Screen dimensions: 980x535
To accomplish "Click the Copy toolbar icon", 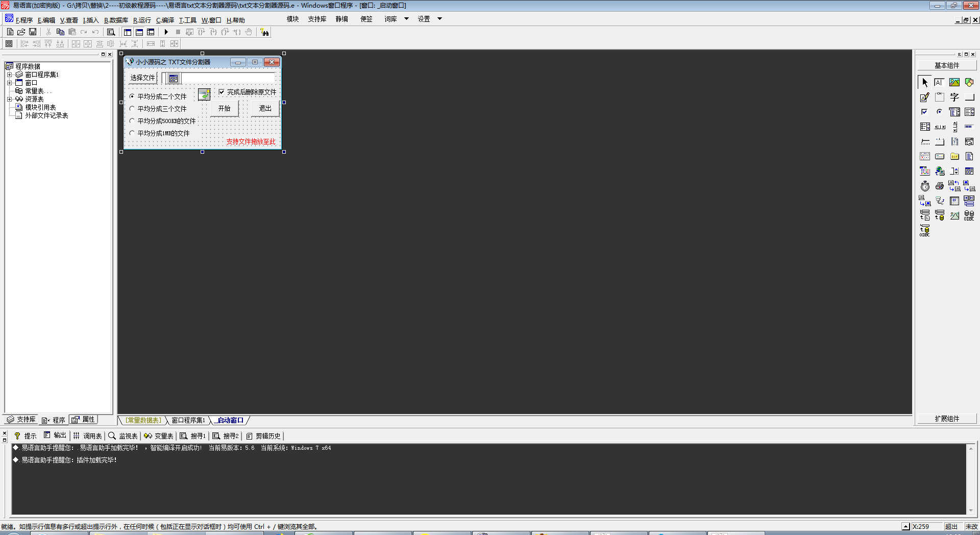I will [x=60, y=32].
